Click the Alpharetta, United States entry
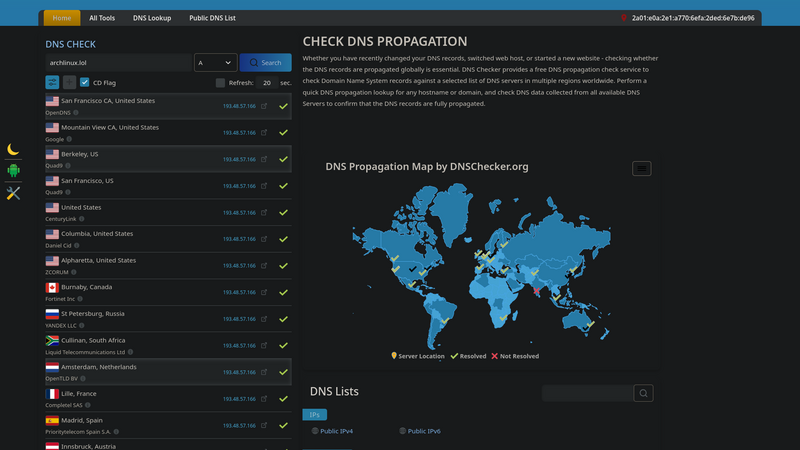This screenshot has width=800, height=450. [x=168, y=265]
